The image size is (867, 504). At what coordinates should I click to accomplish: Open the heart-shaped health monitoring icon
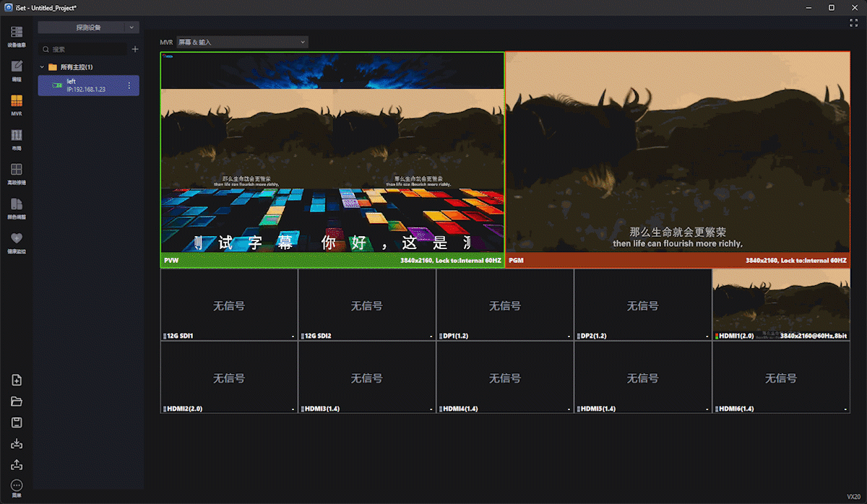pos(16,241)
